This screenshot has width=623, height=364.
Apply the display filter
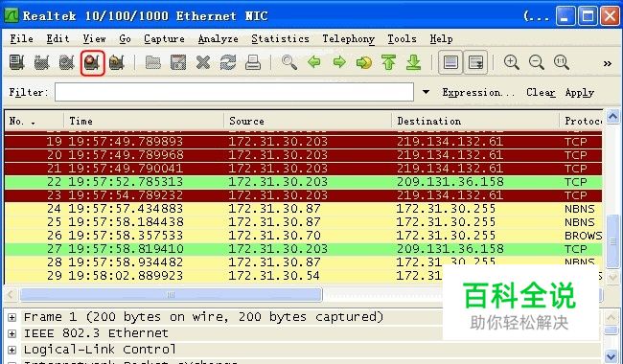580,93
